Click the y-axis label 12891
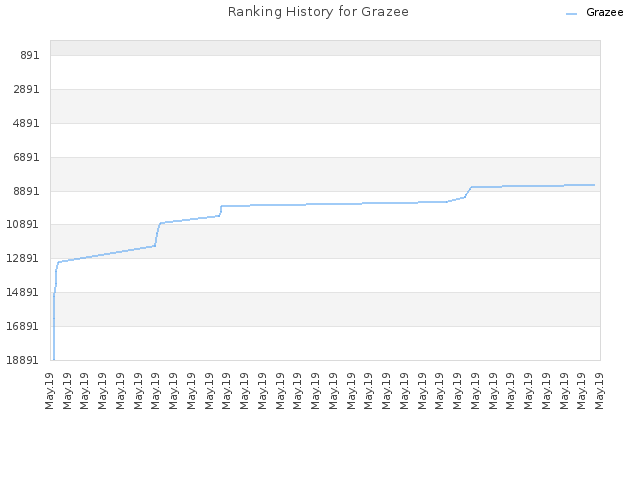Viewport: 640px width, 480px height. click(23, 258)
